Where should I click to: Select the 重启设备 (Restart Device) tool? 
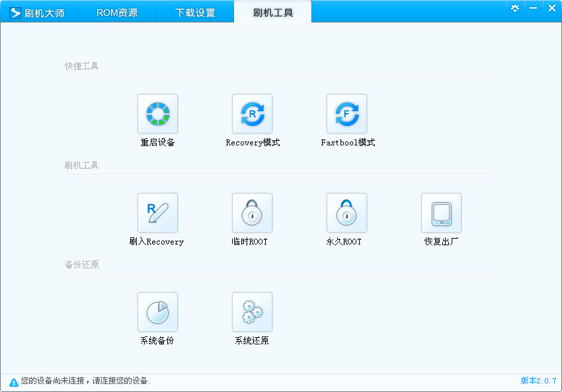click(157, 120)
